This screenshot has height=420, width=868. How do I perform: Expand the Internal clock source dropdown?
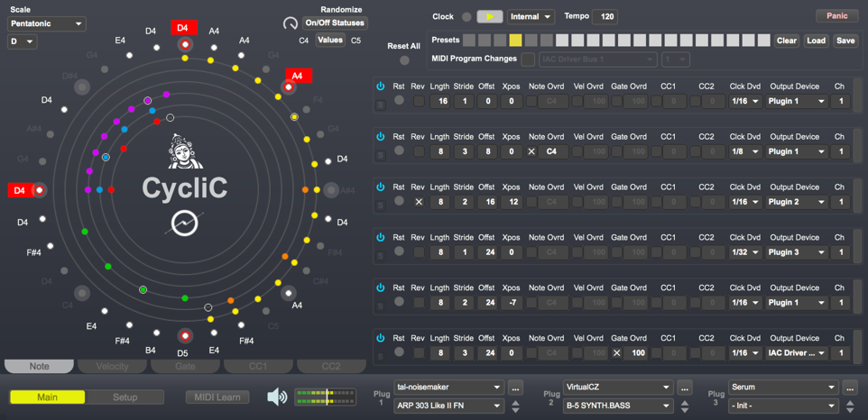point(531,16)
